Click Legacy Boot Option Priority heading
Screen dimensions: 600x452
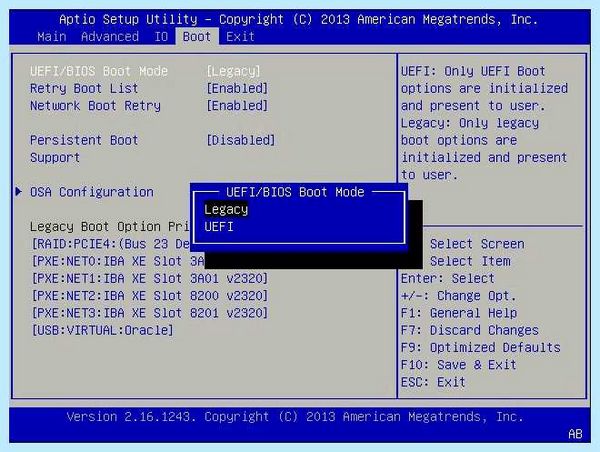click(110, 227)
